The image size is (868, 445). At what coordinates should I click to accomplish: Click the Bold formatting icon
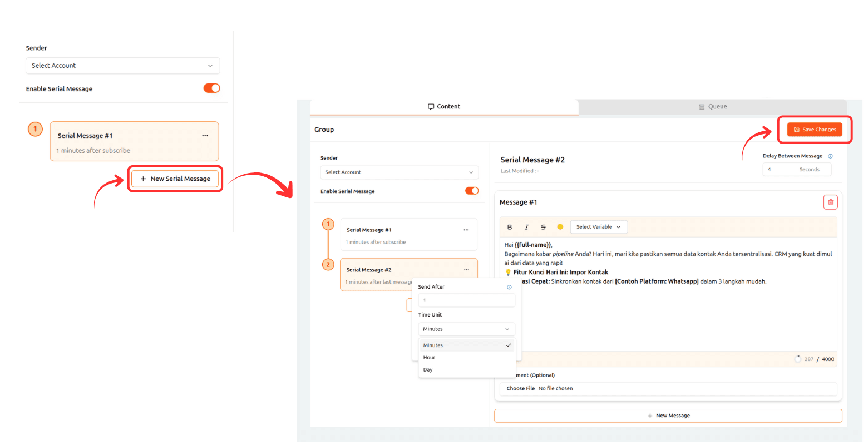(510, 227)
